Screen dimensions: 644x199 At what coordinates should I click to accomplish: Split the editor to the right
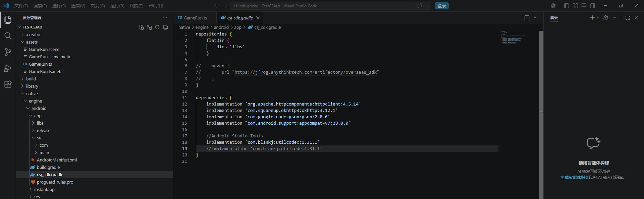tap(527, 18)
